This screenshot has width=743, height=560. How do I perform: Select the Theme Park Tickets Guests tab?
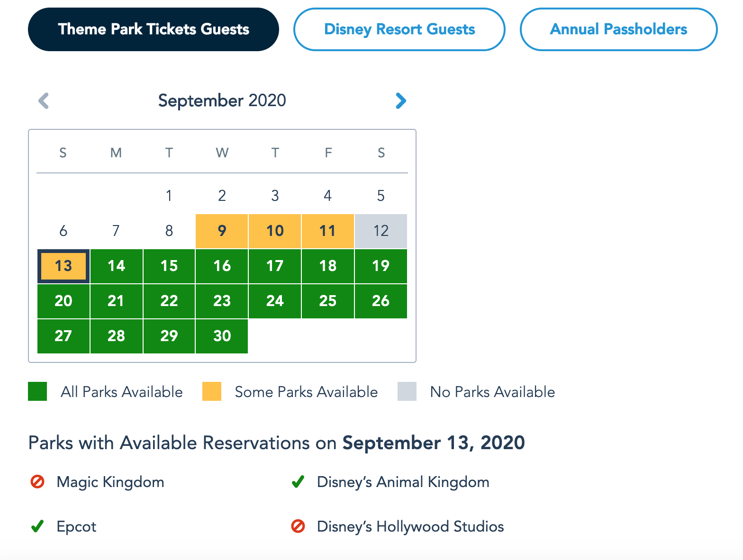click(154, 29)
